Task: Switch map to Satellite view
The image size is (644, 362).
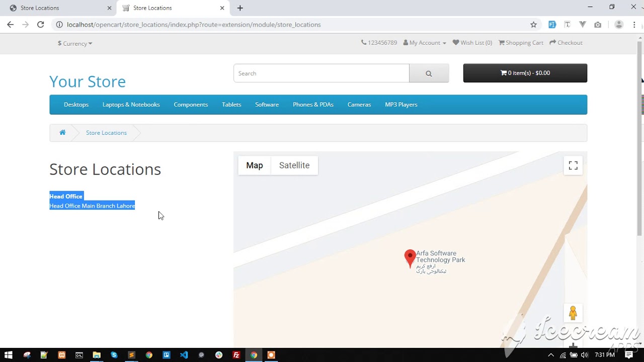Action: [x=294, y=165]
